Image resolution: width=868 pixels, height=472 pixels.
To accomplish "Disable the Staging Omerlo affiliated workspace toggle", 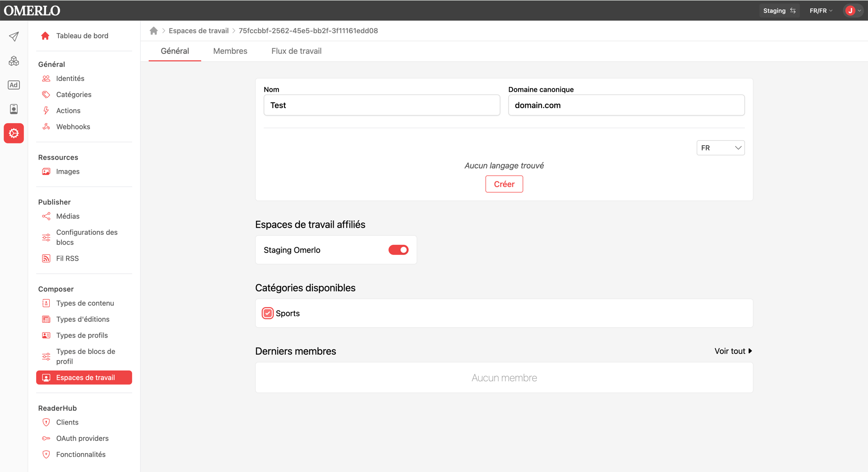I will click(x=398, y=250).
